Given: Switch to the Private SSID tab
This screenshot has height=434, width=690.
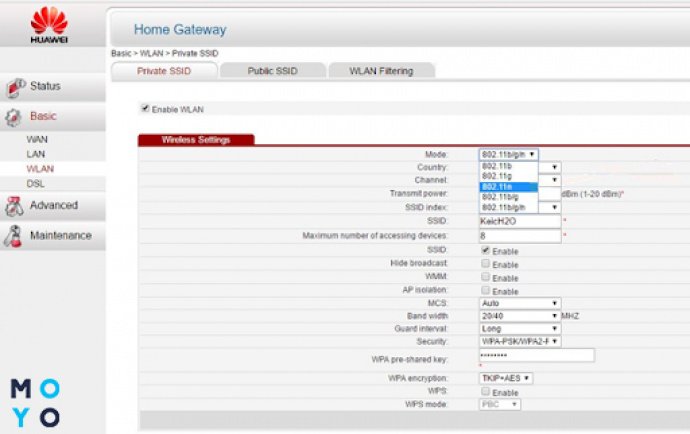Looking at the screenshot, I should click(164, 71).
